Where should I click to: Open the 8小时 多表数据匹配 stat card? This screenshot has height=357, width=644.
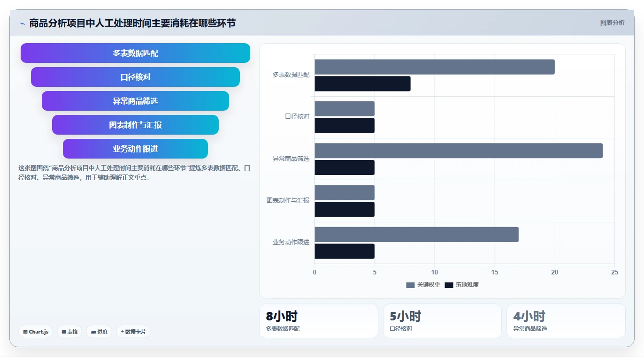click(x=318, y=321)
